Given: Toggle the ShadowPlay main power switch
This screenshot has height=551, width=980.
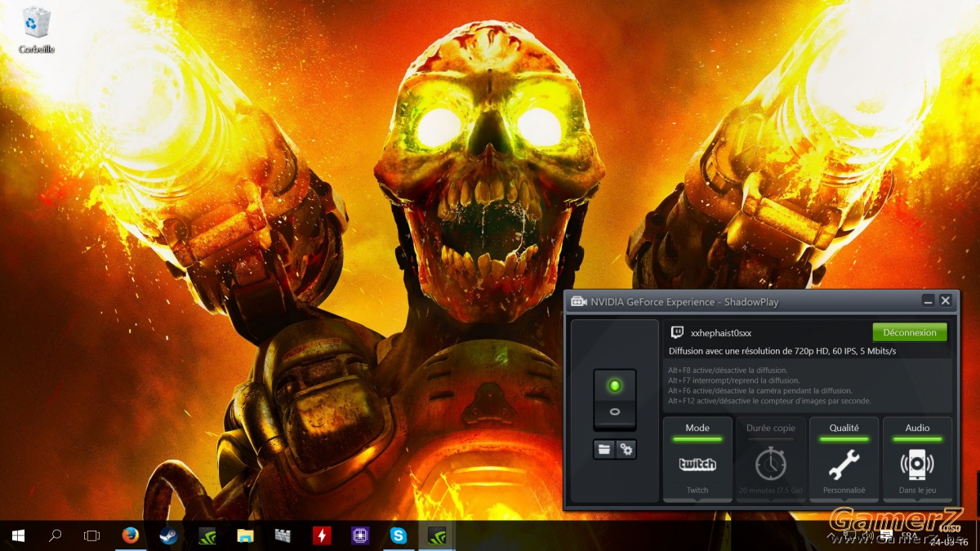Looking at the screenshot, I should [x=615, y=399].
